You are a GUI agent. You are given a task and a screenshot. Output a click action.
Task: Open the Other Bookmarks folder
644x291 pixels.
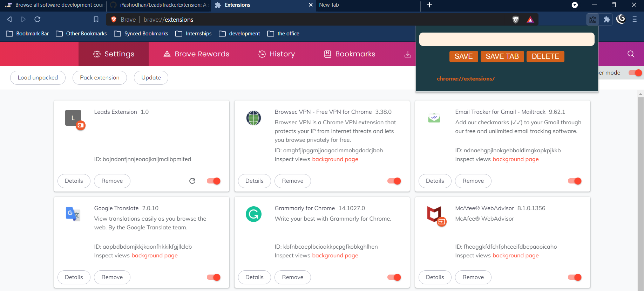[x=81, y=34]
